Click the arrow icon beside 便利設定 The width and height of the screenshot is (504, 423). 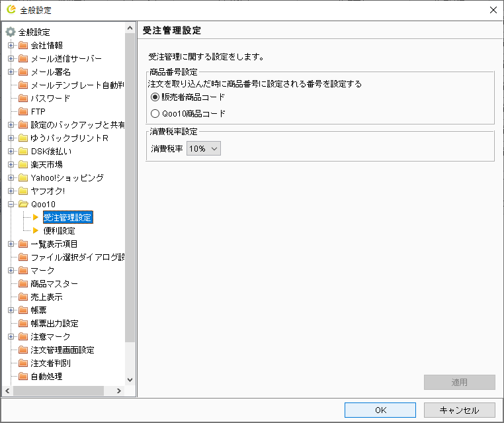tap(36, 230)
